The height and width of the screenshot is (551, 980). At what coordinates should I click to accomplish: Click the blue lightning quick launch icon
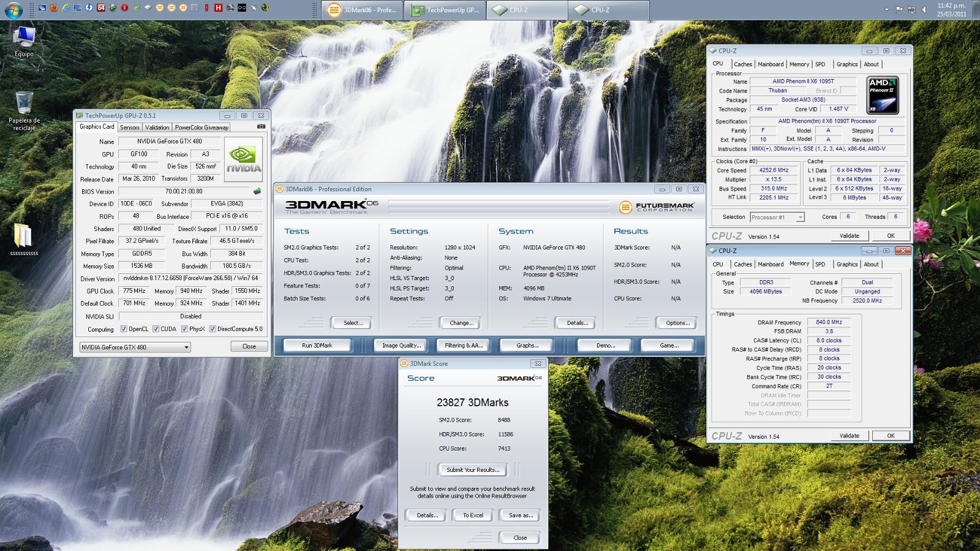point(89,8)
